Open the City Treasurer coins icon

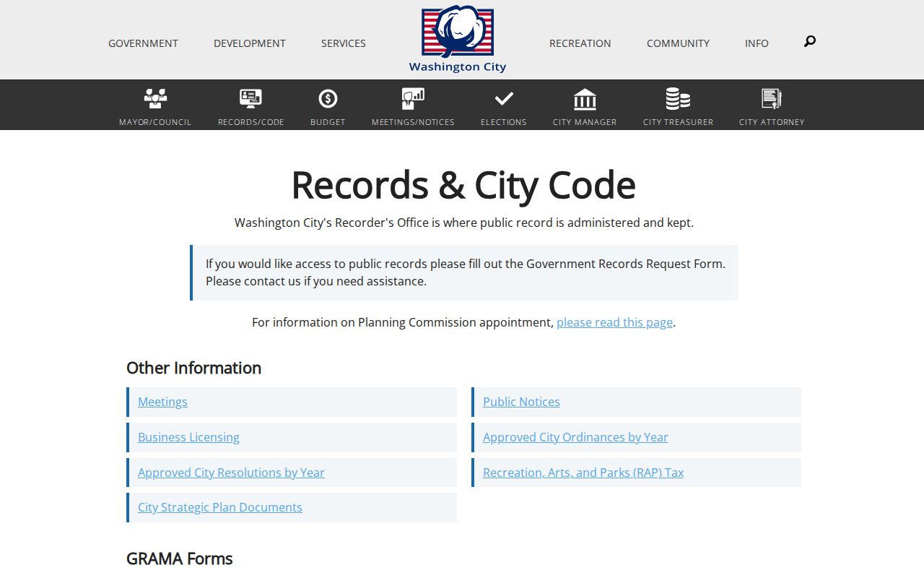pos(678,98)
